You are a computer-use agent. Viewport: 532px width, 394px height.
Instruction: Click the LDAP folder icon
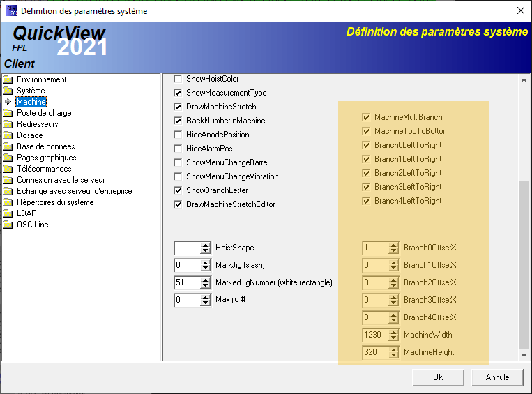tap(8, 214)
